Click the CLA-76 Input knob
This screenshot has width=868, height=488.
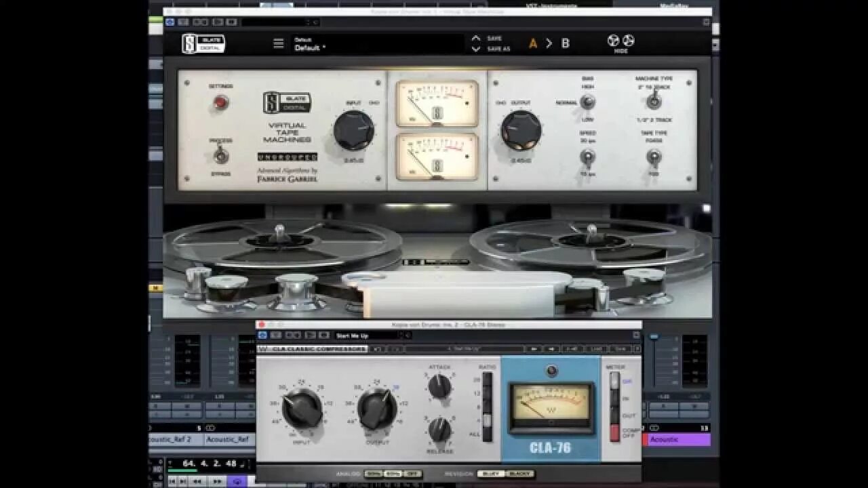point(302,409)
